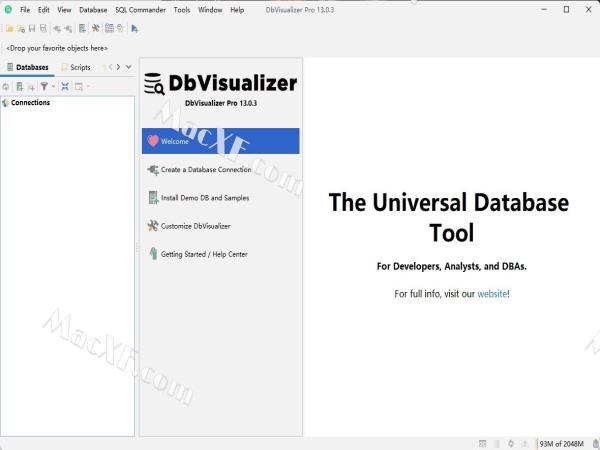The width and height of the screenshot is (600, 450).
Task: Switch to the Scripts tab
Action: (76, 67)
